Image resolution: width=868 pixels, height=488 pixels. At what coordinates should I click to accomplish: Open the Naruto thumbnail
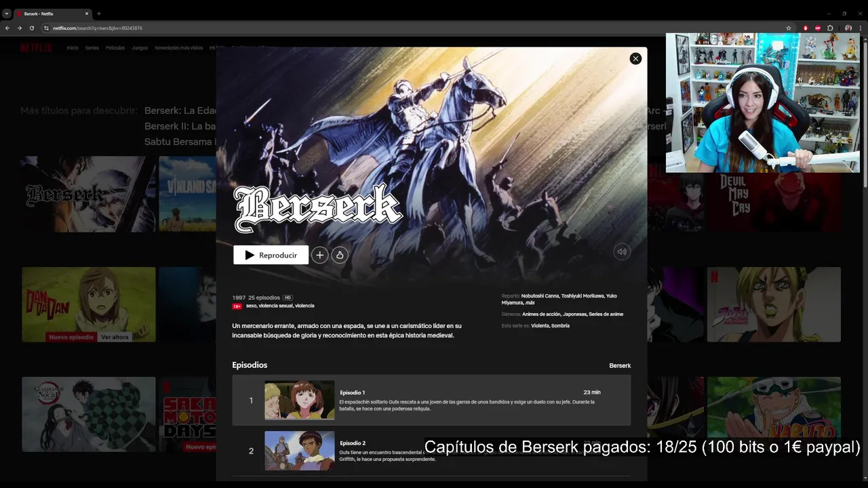tap(774, 414)
